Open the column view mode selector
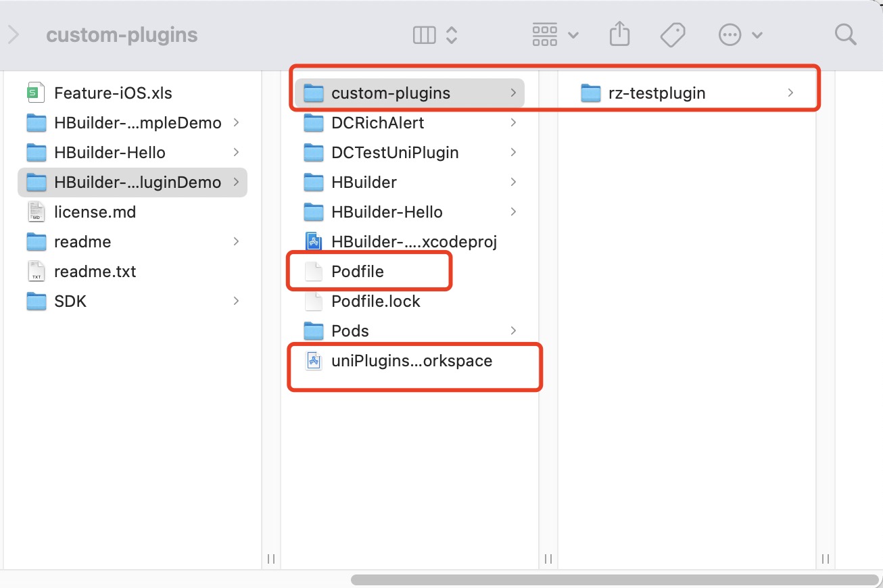Image resolution: width=883 pixels, height=588 pixels. point(435,34)
